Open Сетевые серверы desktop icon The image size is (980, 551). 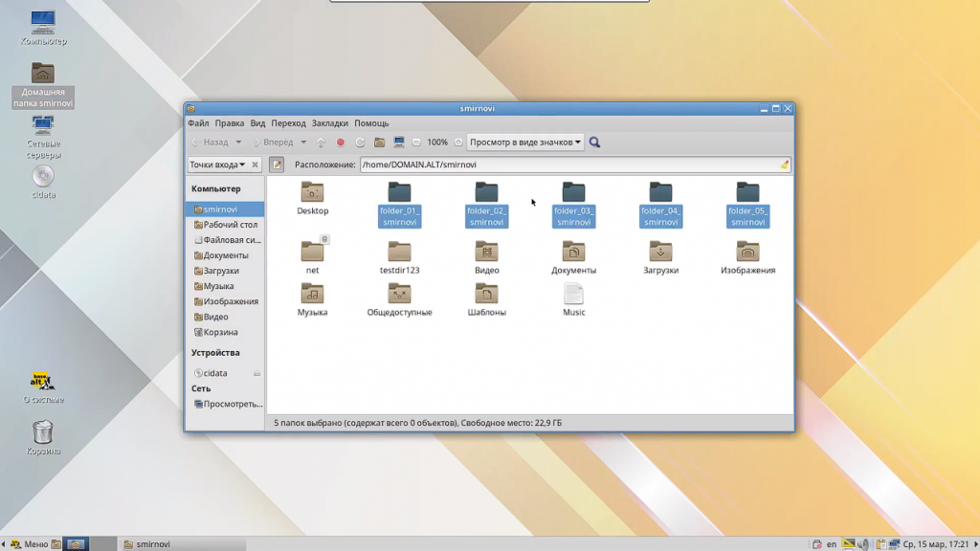click(x=43, y=138)
